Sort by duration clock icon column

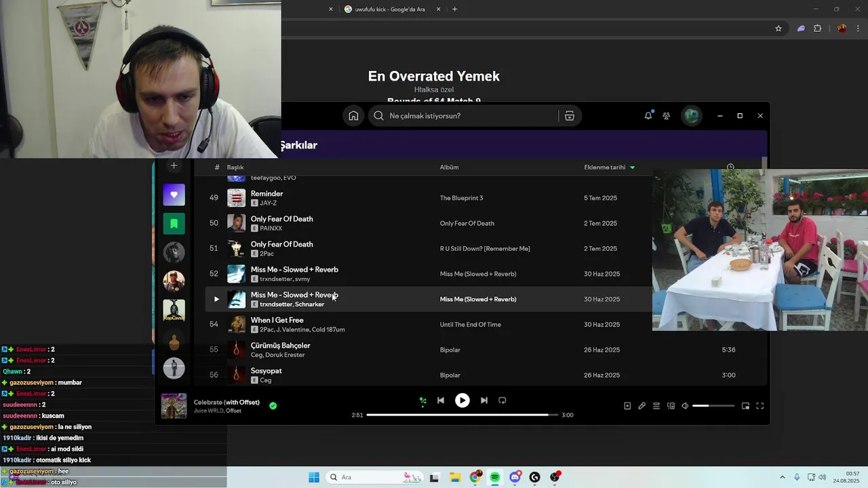coord(730,167)
